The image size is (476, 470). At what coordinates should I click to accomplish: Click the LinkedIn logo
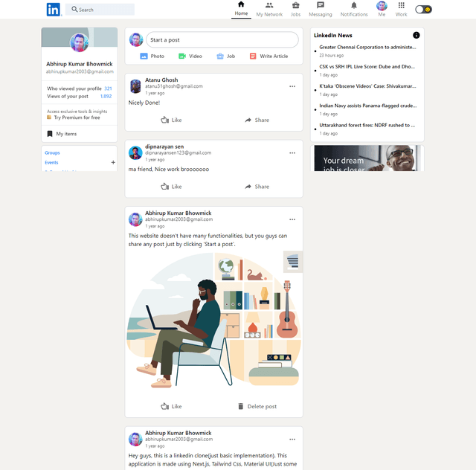pyautogui.click(x=54, y=10)
